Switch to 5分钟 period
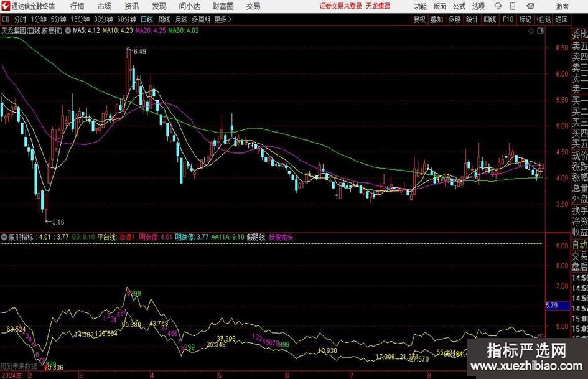 (58, 19)
